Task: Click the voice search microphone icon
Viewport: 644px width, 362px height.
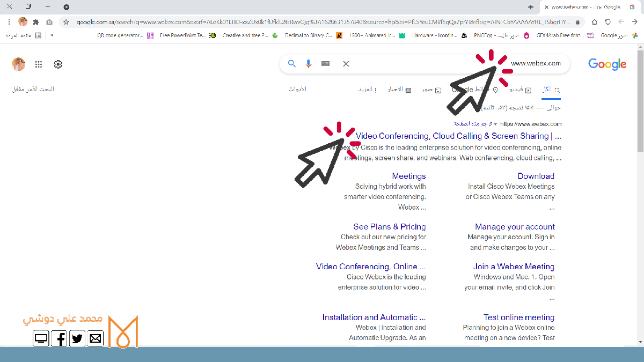Action: tap(309, 64)
